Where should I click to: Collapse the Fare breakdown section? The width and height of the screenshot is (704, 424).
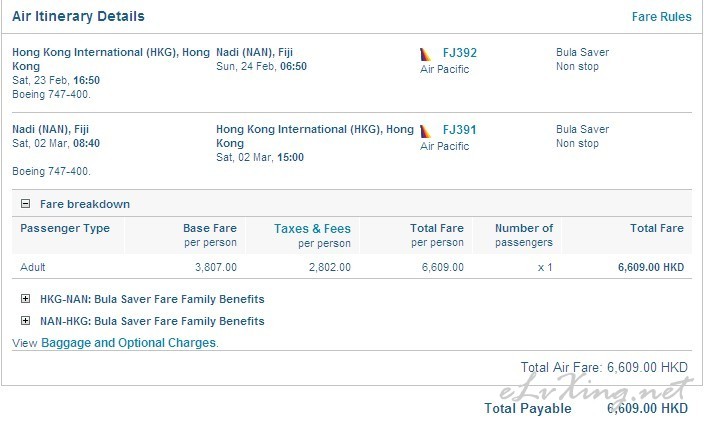[x=26, y=204]
